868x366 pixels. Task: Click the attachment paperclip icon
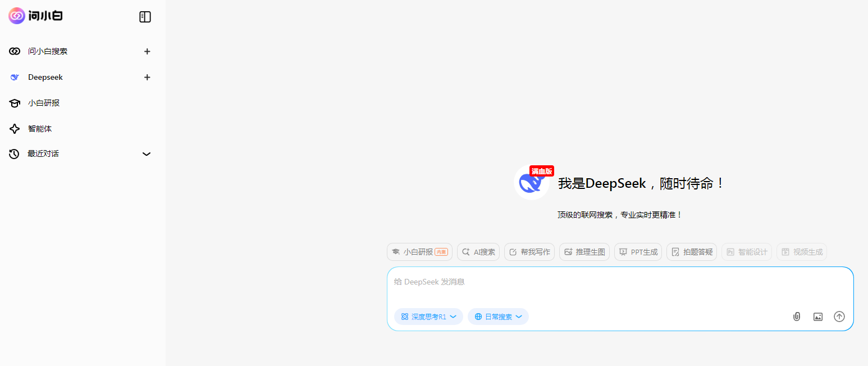click(797, 317)
